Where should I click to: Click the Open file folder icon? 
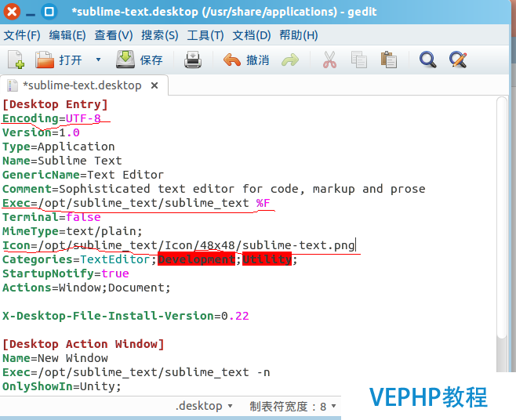(x=45, y=60)
